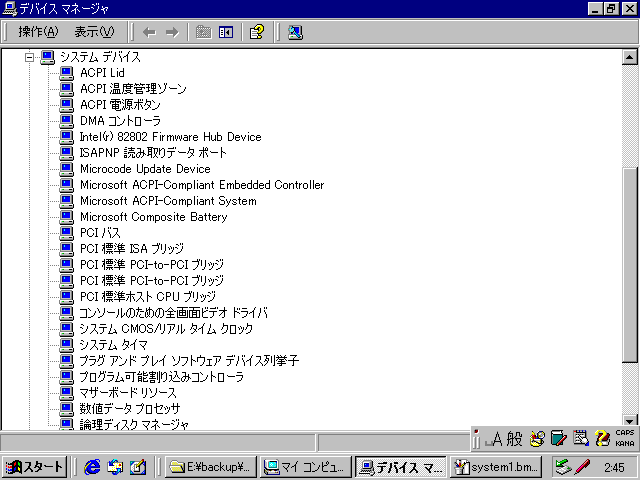The image size is (640, 480).
Task: Click デバイス マネージャ taskbar button
Action: point(400,467)
